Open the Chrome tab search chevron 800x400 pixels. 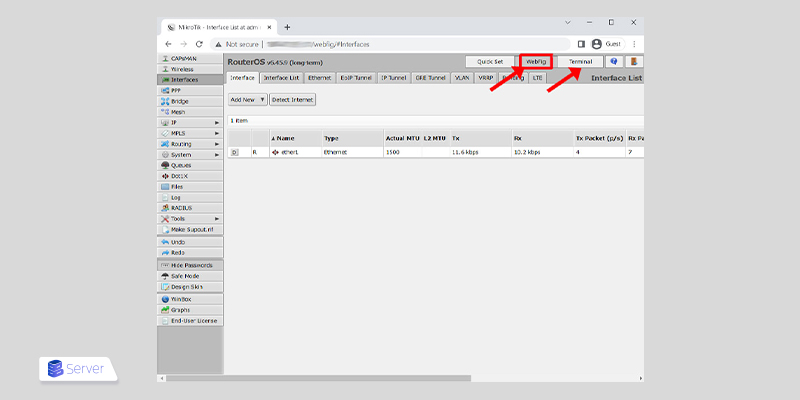point(568,22)
